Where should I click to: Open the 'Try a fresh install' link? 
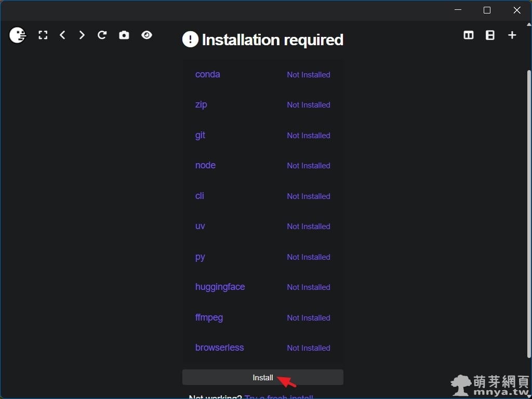pyautogui.click(x=278, y=397)
